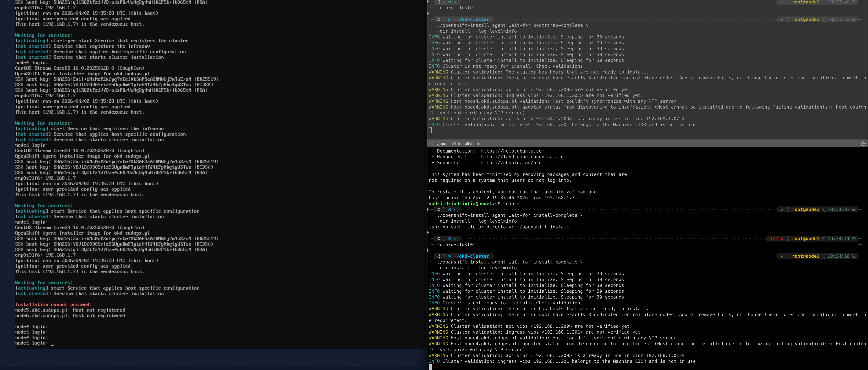Click 'Last login: Thu Apr 2' line

(501, 198)
